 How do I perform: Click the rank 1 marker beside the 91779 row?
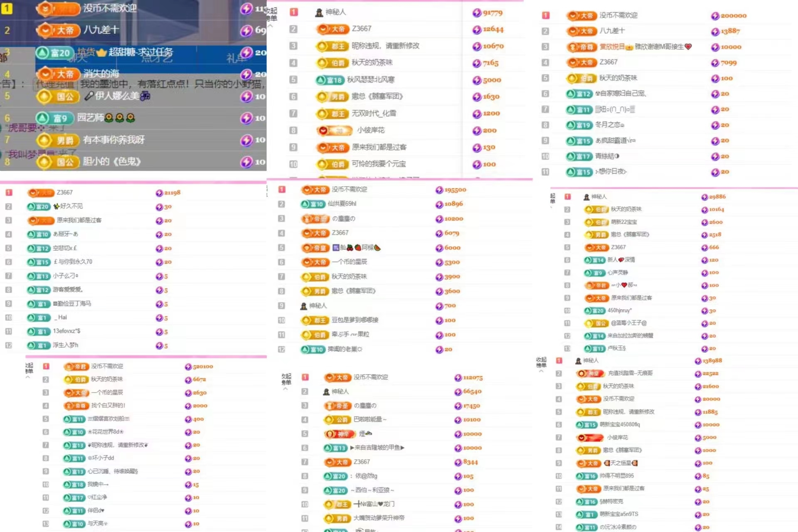coord(294,12)
